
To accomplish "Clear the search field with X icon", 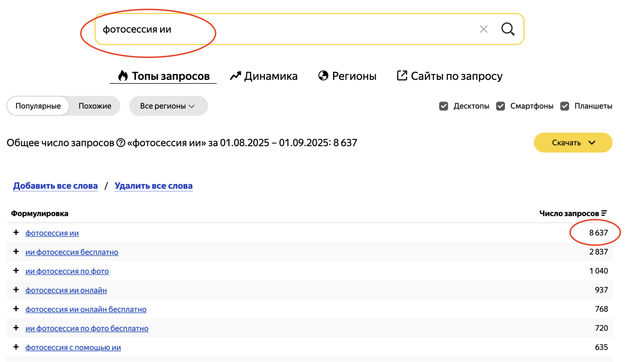I will click(x=483, y=29).
